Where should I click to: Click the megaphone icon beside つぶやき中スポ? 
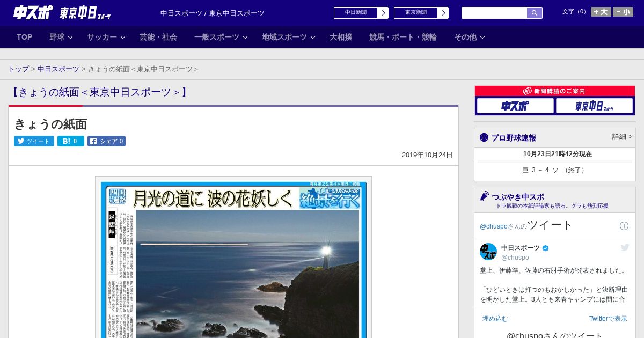coord(485,196)
